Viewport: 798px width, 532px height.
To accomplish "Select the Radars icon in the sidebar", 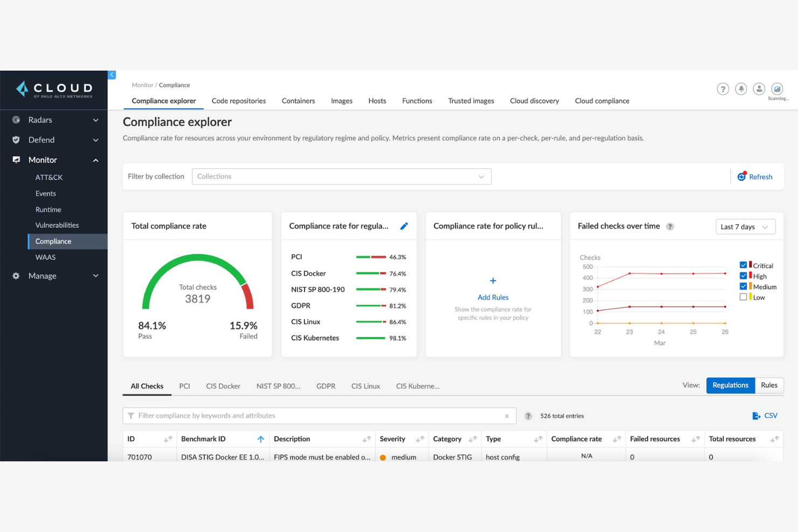I will (16, 120).
